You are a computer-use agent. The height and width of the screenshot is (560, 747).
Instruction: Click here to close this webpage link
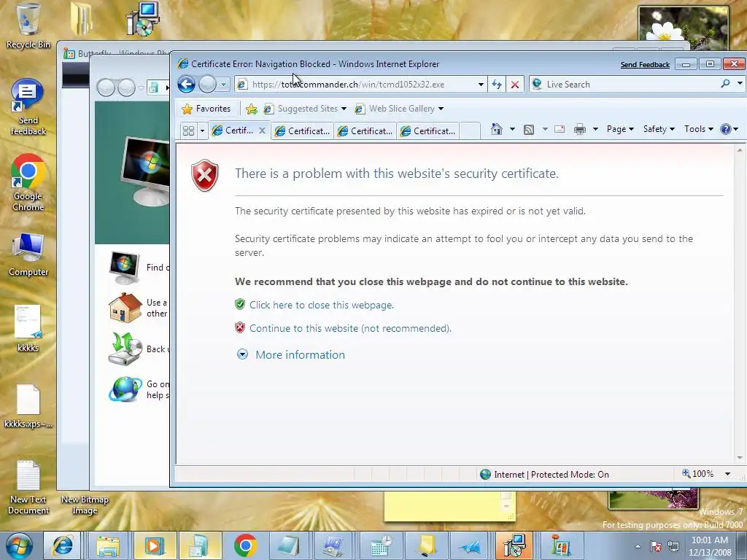click(322, 305)
